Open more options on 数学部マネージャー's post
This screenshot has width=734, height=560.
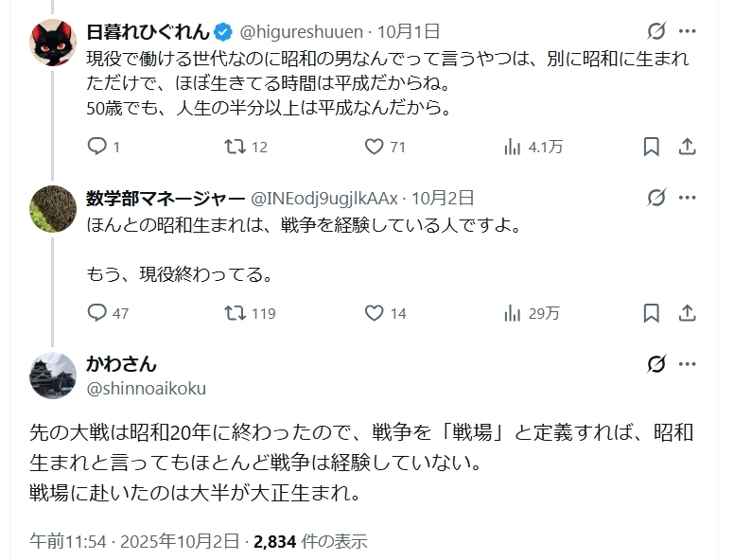pyautogui.click(x=690, y=198)
